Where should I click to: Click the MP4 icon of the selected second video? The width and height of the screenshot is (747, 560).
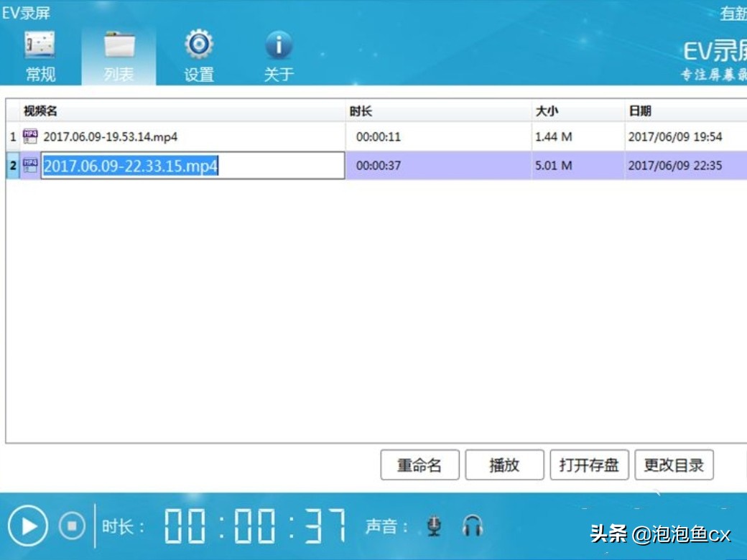(29, 166)
